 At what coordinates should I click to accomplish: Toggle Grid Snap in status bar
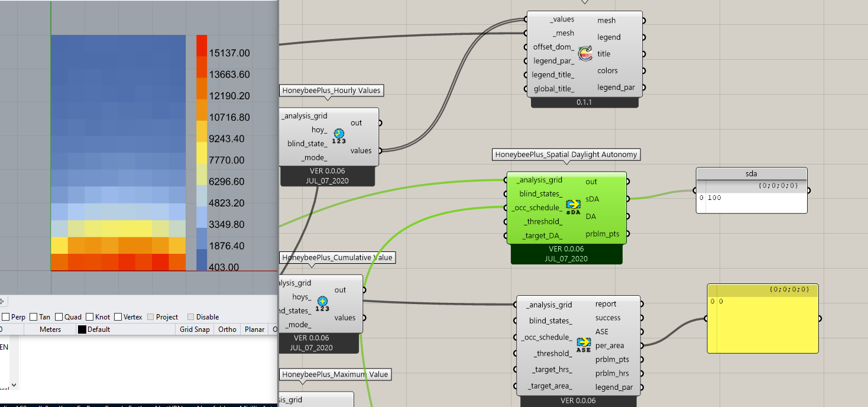[x=195, y=330]
